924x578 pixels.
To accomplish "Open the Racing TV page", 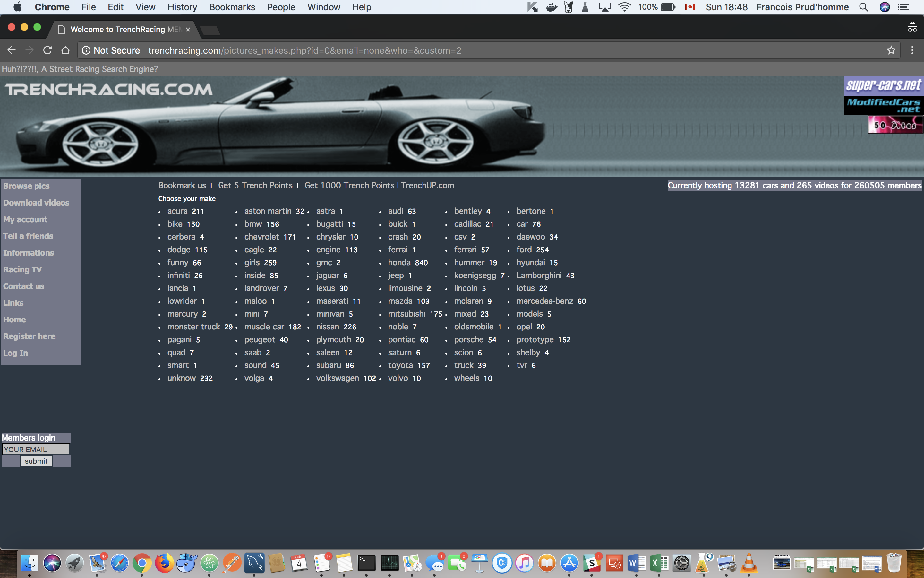I will tap(22, 269).
